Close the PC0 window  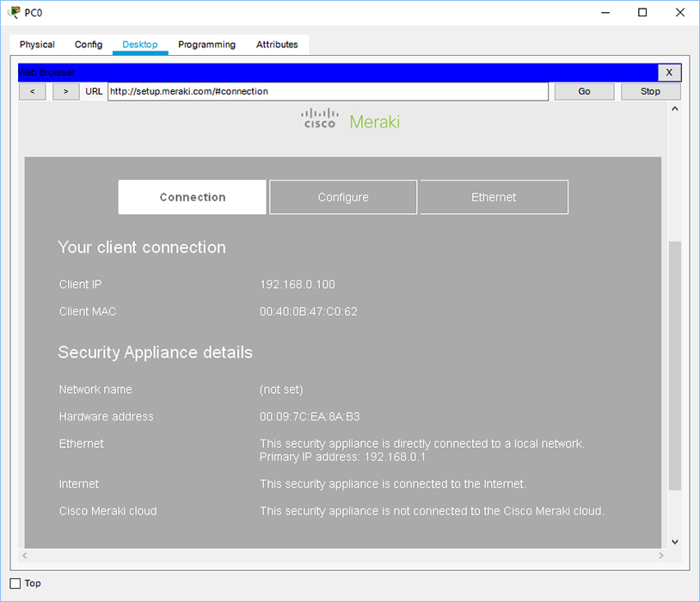680,13
